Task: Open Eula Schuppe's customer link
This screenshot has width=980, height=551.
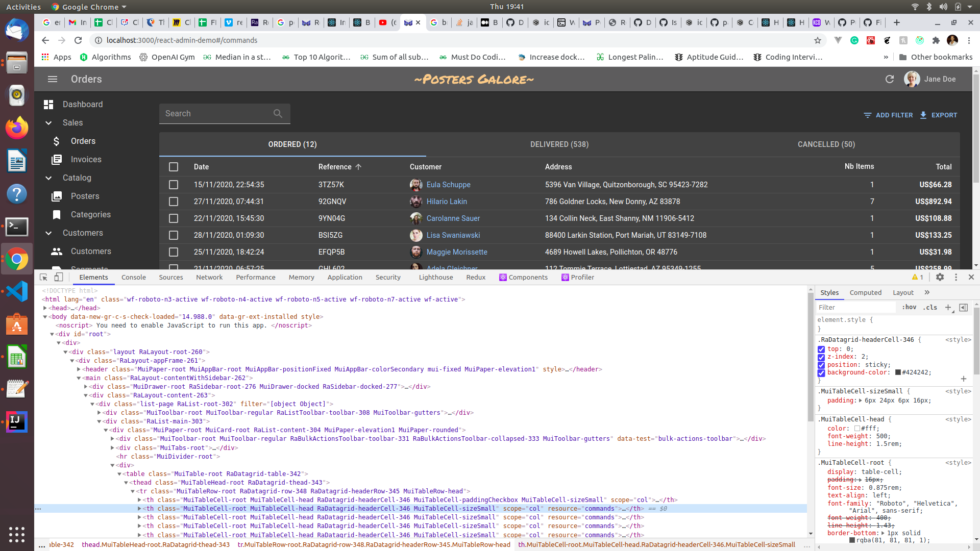Action: pos(449,185)
